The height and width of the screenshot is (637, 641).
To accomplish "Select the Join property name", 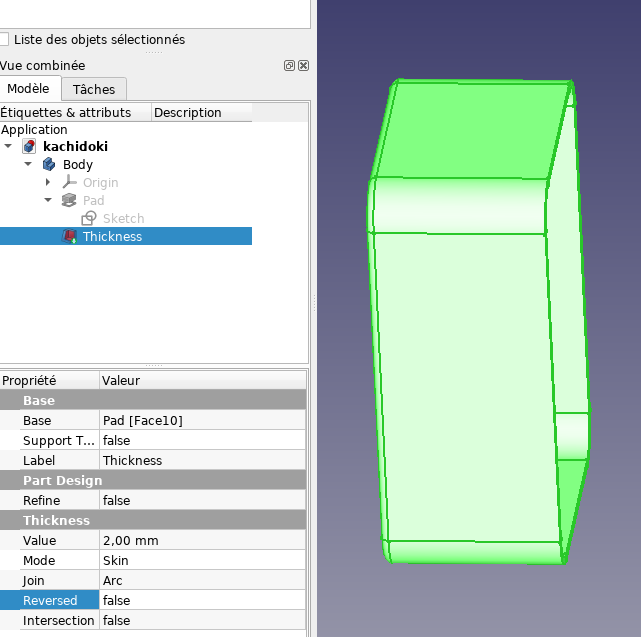I will point(34,581).
